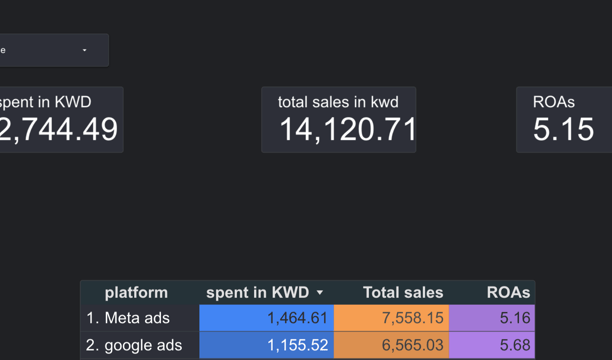Click the purple ROAs cell 5.16

492,318
